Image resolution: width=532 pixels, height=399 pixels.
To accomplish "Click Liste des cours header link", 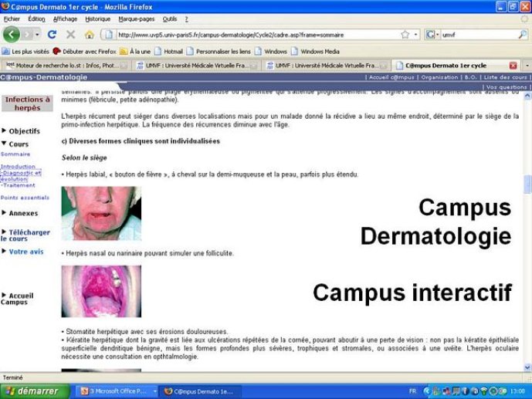I will 505,77.
